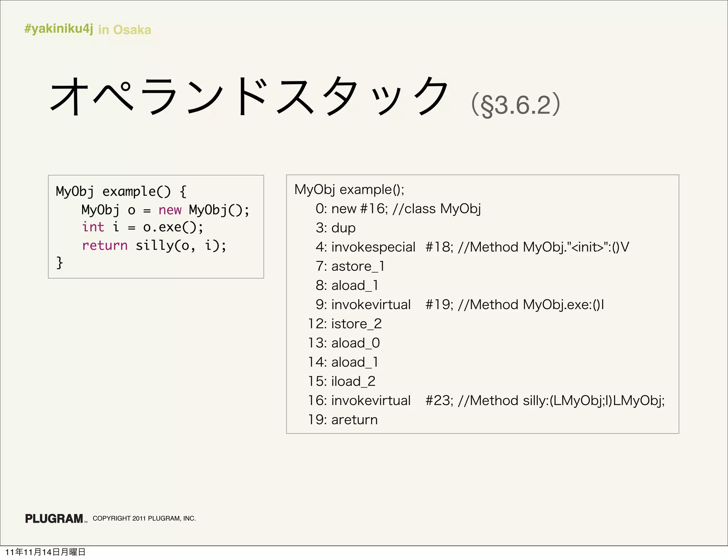Click the '9: invokevirtual #19' bytecode line
728x560 pixels.
(x=460, y=305)
